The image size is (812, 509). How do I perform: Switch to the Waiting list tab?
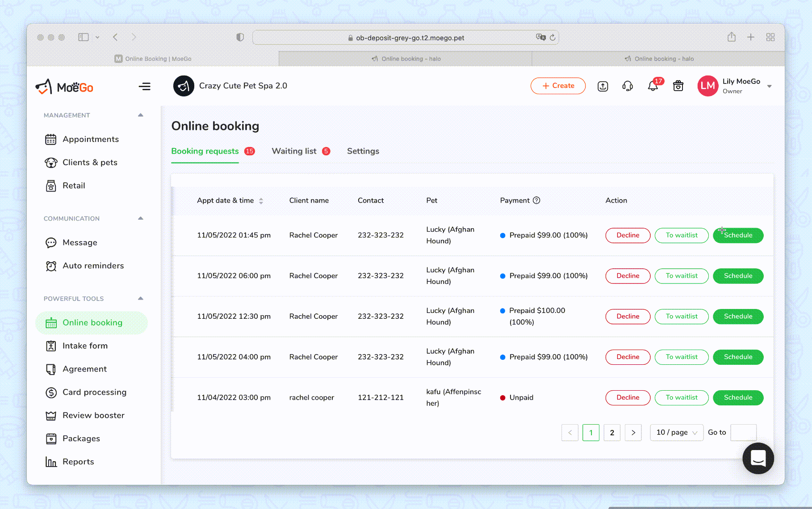pos(293,151)
